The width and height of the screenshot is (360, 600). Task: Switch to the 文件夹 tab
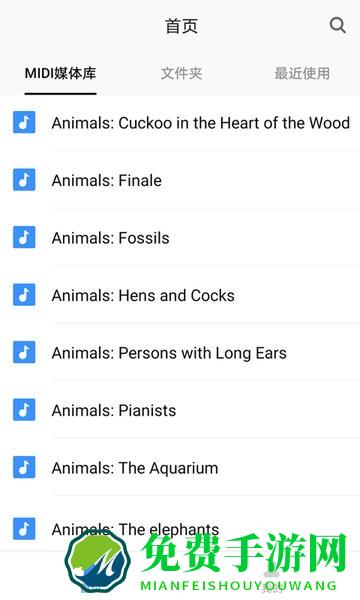(181, 73)
